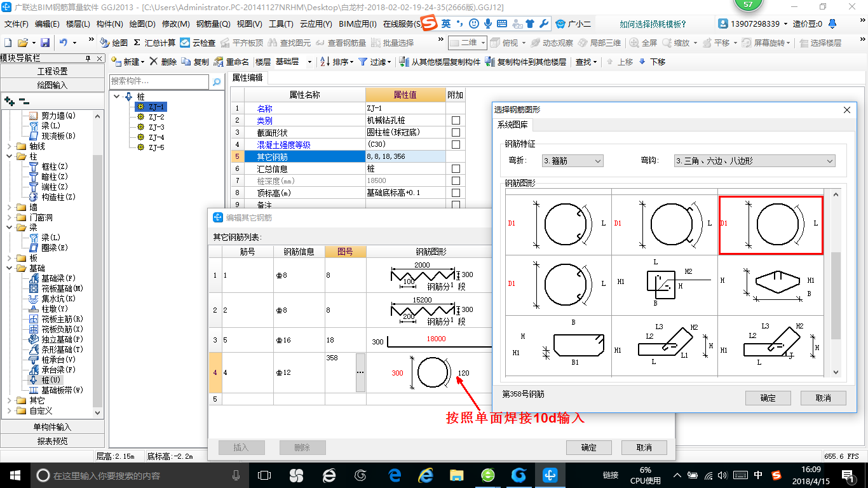Image resolution: width=868 pixels, height=488 pixels.
Task: Copy the component using 复制
Action: point(195,62)
